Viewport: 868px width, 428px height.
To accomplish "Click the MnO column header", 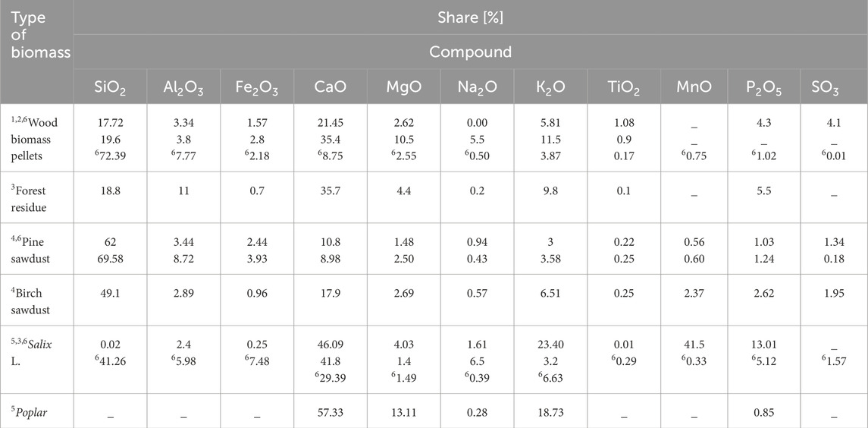I will click(x=697, y=87).
